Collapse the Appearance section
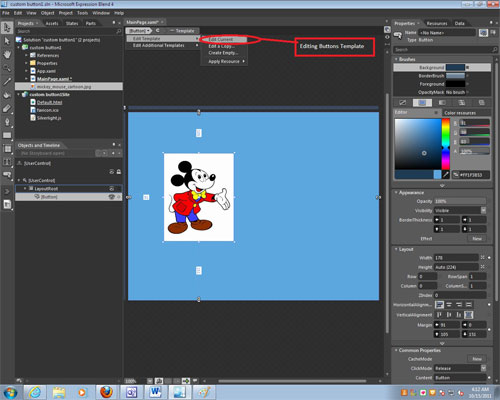Viewport: 500px width, 400px height. [x=396, y=192]
